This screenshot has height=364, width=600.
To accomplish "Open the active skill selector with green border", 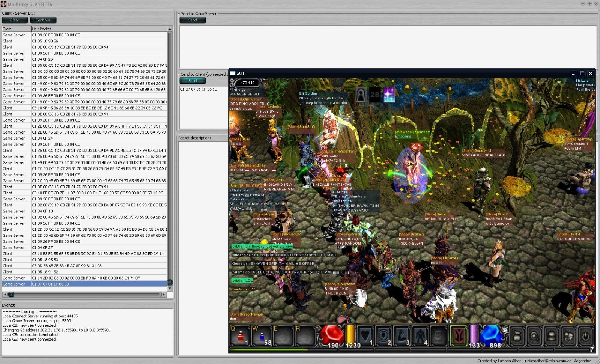I will [459, 335].
